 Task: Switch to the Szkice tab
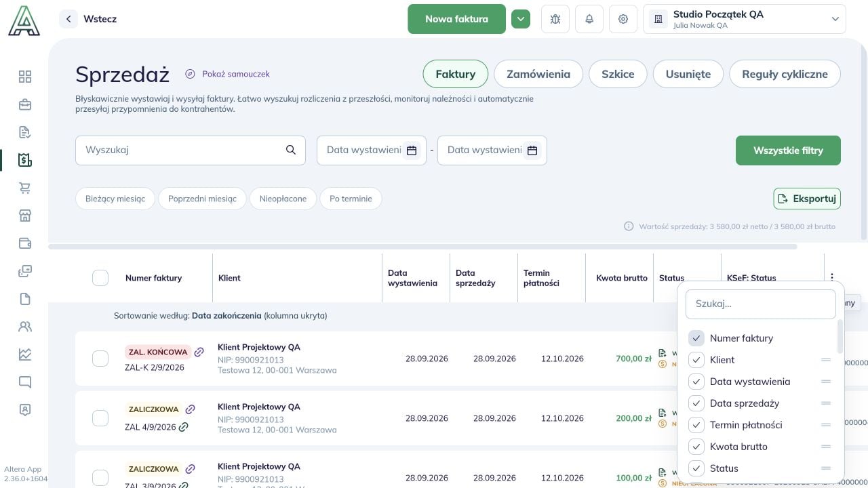tap(618, 74)
